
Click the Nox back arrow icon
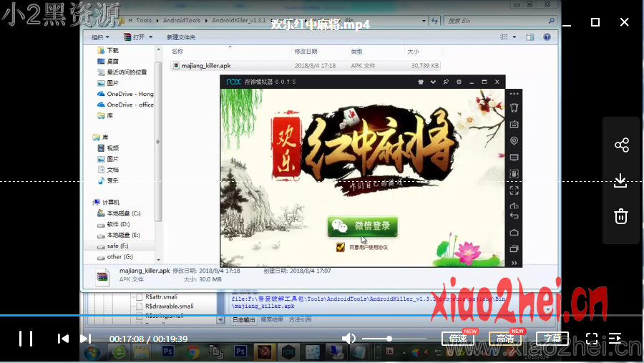coord(514,216)
